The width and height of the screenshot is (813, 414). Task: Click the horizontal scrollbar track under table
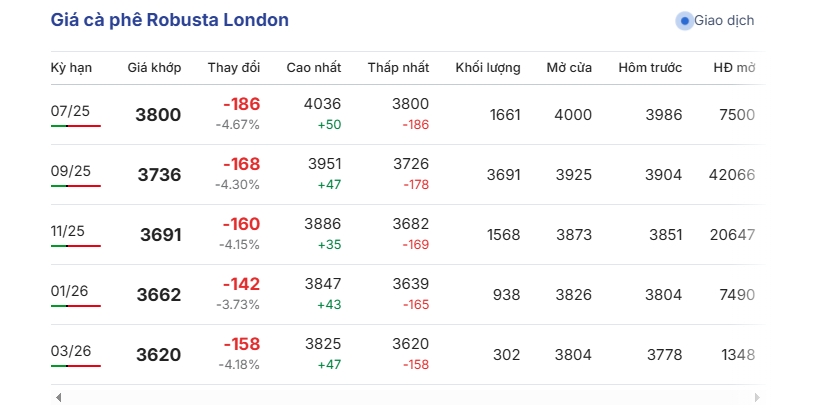pos(408,397)
